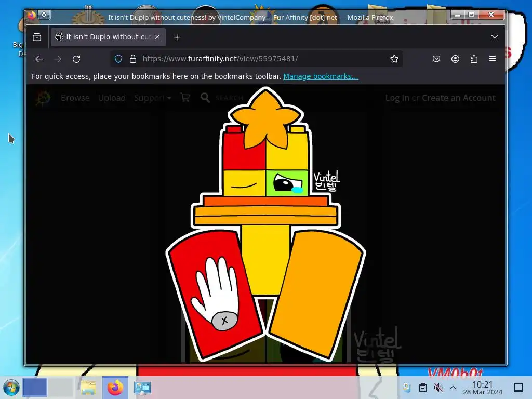532x399 pixels.
Task: Expand the Support dropdown
Action: coord(152,98)
